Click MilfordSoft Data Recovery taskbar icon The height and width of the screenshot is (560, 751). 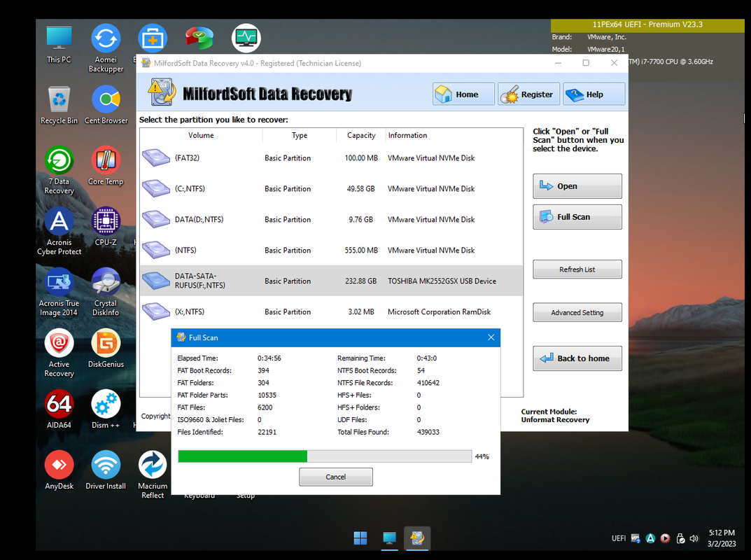point(417,538)
